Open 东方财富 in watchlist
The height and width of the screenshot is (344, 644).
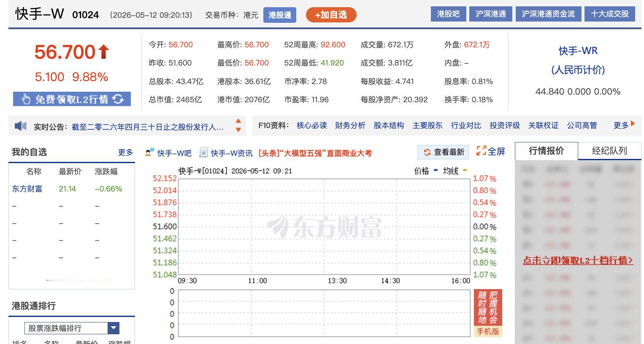[x=27, y=189]
